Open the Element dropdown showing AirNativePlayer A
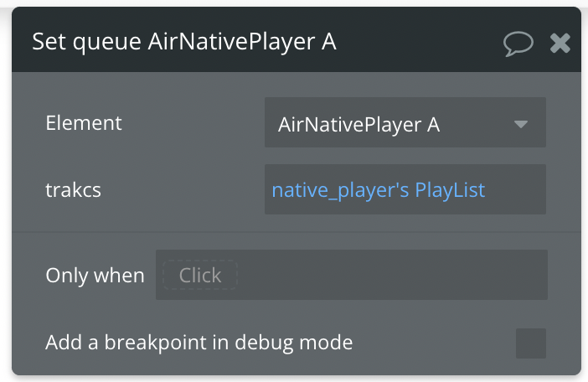 click(405, 122)
